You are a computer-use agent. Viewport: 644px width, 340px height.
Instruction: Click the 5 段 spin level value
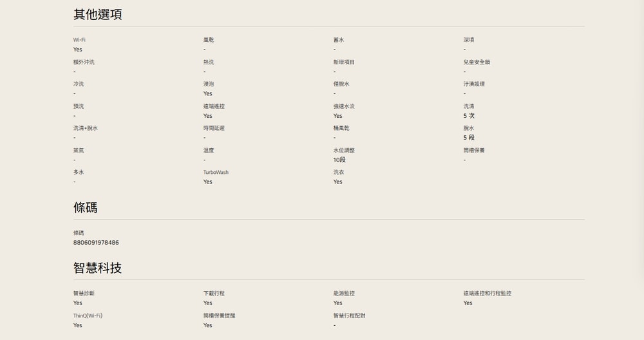(x=469, y=138)
